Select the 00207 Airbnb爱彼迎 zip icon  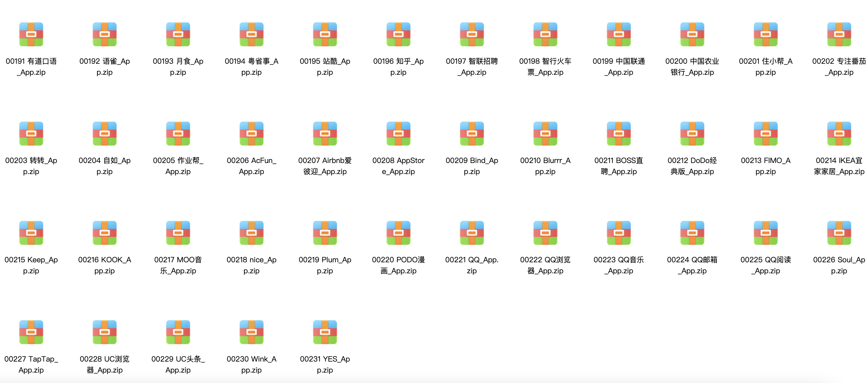pos(325,134)
